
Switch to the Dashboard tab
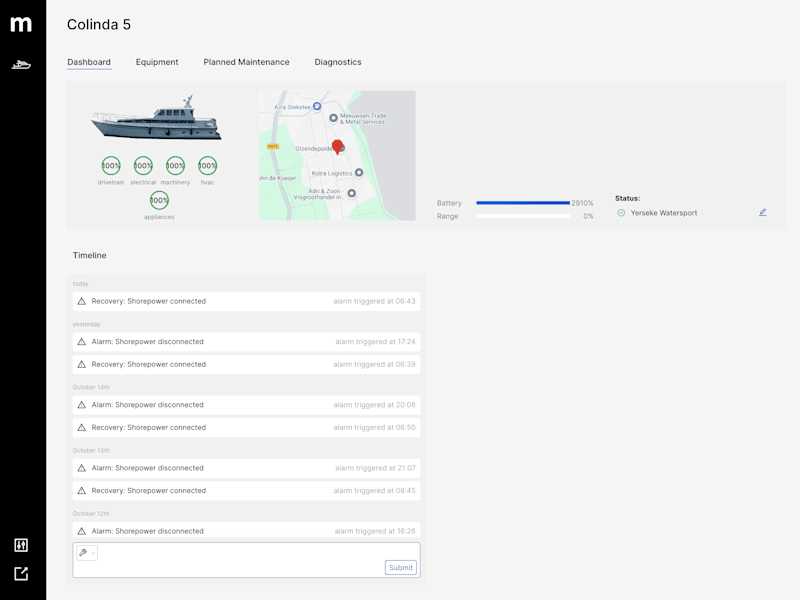(x=89, y=62)
